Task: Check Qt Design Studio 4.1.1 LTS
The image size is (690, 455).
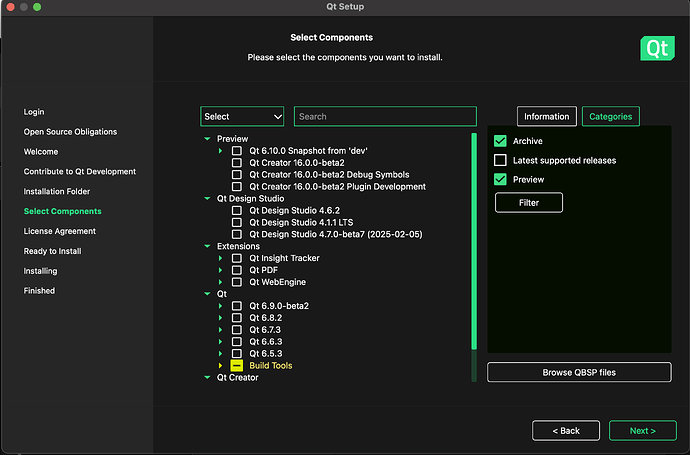Action: pos(237,222)
